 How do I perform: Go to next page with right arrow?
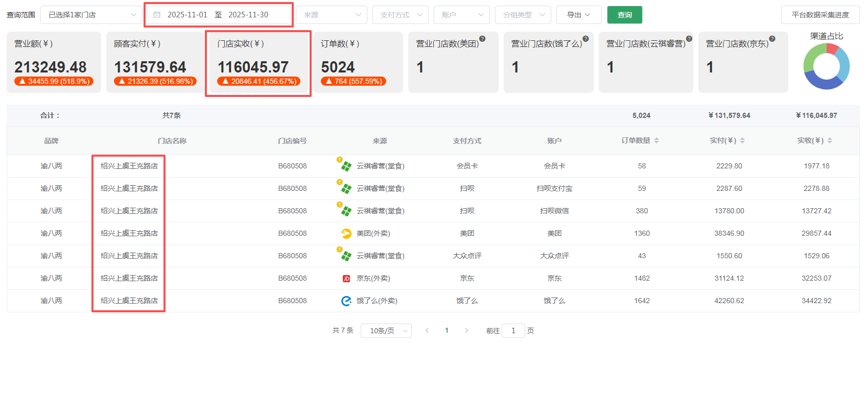click(x=466, y=331)
